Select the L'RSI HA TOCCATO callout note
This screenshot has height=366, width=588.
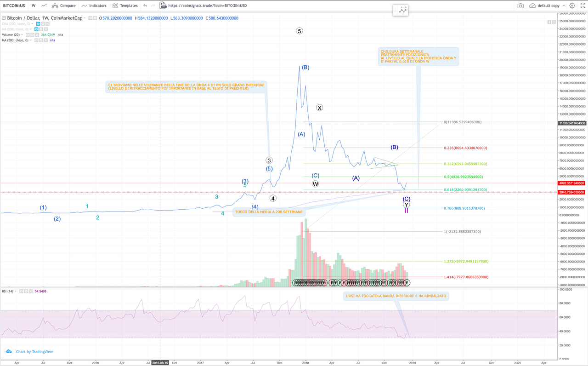(x=396, y=297)
